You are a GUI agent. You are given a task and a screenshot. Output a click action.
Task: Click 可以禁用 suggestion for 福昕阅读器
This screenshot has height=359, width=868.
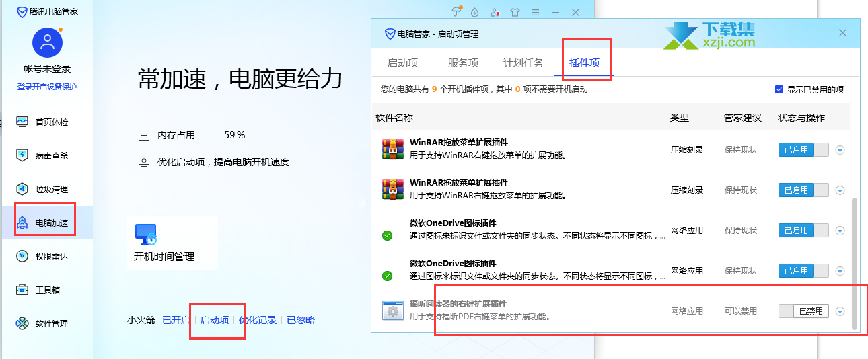(x=741, y=311)
